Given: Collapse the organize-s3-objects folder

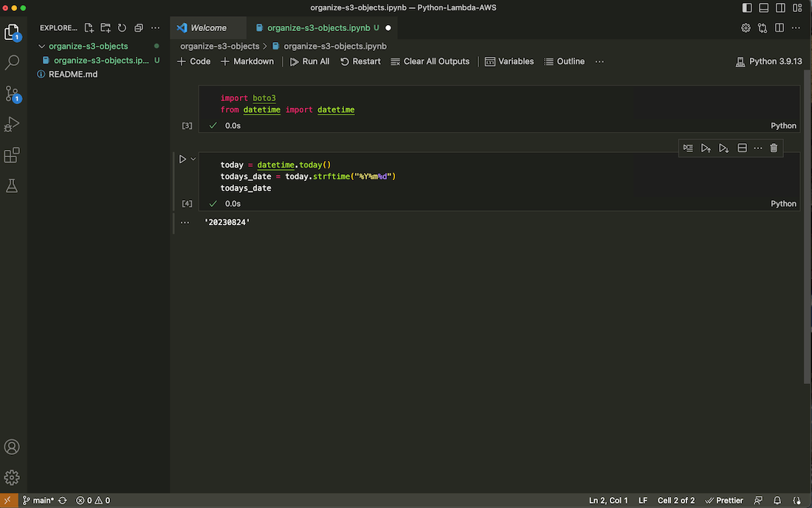Looking at the screenshot, I should point(42,47).
